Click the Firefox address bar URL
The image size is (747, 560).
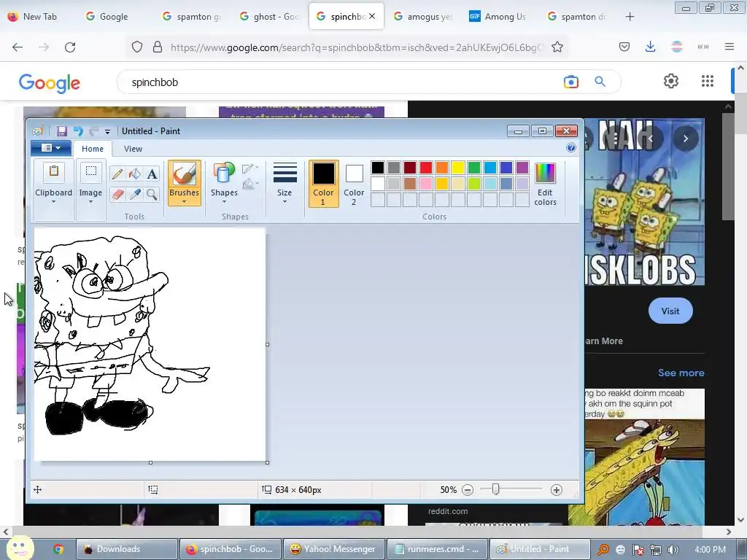pyautogui.click(x=355, y=47)
